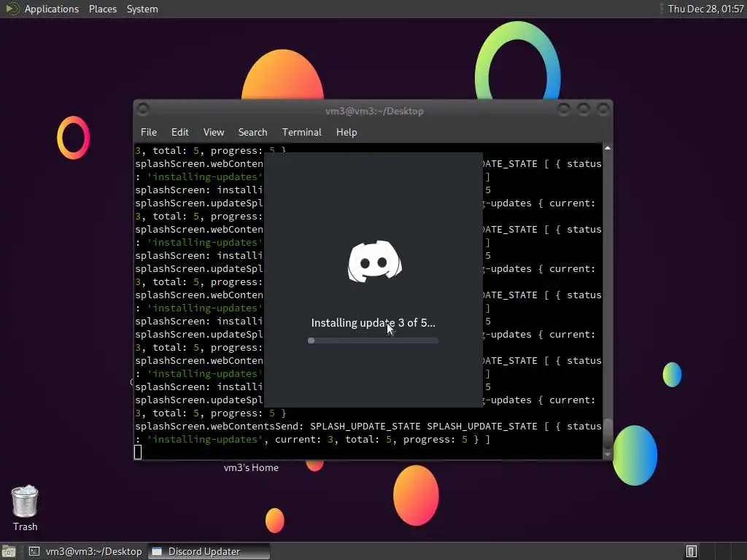
Task: Maximize the terminal window
Action: pyautogui.click(x=584, y=109)
